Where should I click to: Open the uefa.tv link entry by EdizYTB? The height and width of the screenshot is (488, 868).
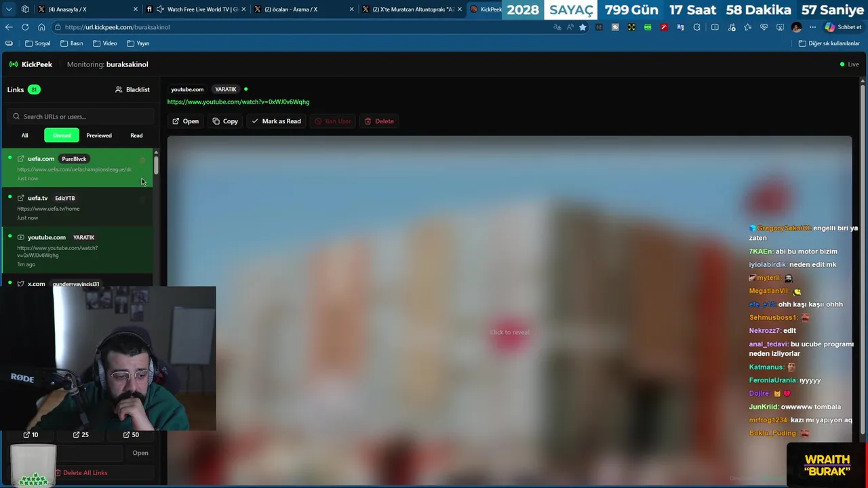(77, 207)
